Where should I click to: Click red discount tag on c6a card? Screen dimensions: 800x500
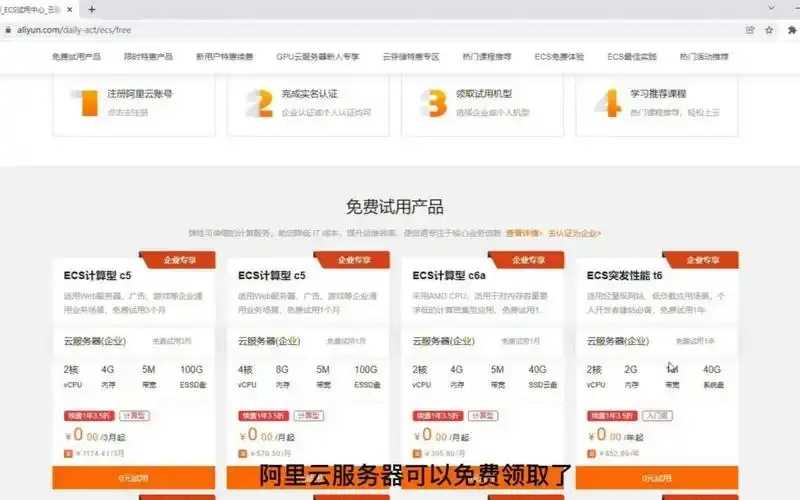pyautogui.click(x=438, y=416)
